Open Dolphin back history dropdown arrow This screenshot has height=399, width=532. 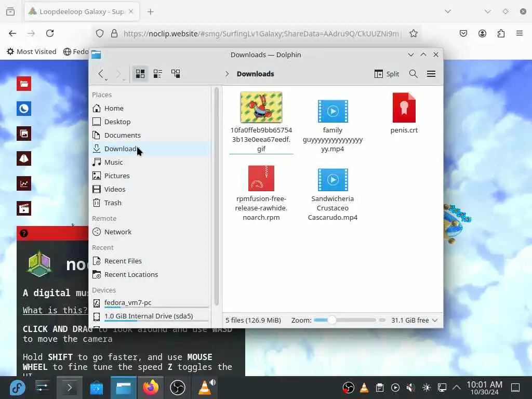point(106,79)
